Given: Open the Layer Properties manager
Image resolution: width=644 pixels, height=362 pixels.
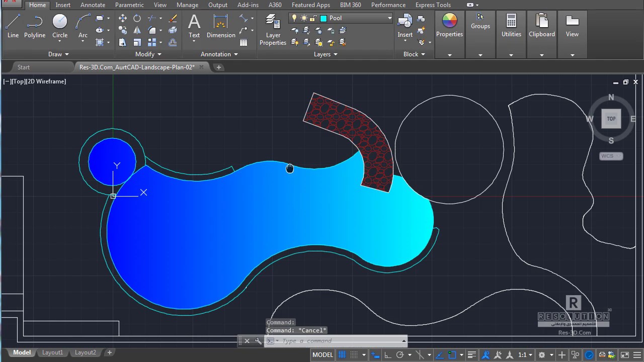Looking at the screenshot, I should (x=273, y=30).
